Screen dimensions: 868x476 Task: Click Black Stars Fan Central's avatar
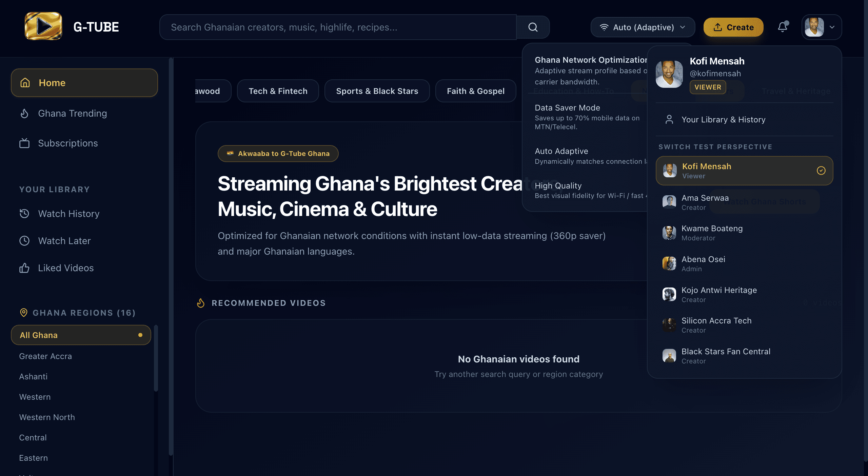point(669,356)
